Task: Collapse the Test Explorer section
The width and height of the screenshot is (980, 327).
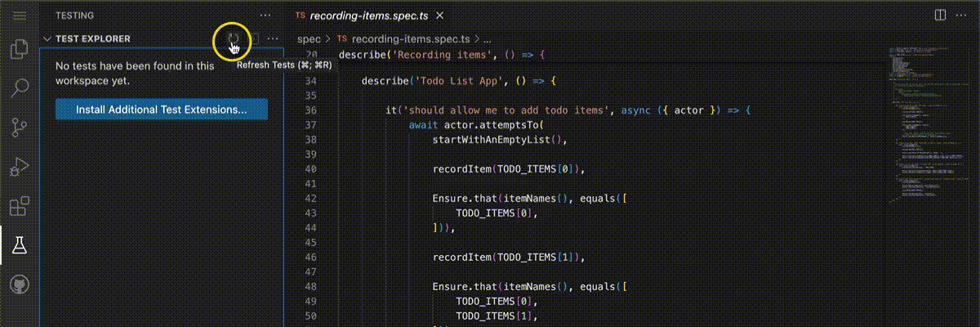Action: point(47,38)
